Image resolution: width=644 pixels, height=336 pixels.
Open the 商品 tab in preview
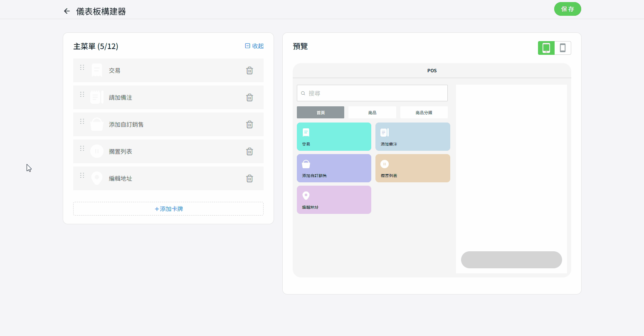click(372, 113)
